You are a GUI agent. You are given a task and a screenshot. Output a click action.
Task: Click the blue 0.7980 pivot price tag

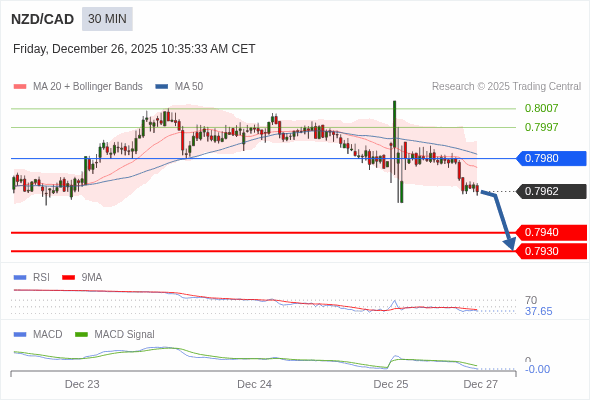[551, 158]
